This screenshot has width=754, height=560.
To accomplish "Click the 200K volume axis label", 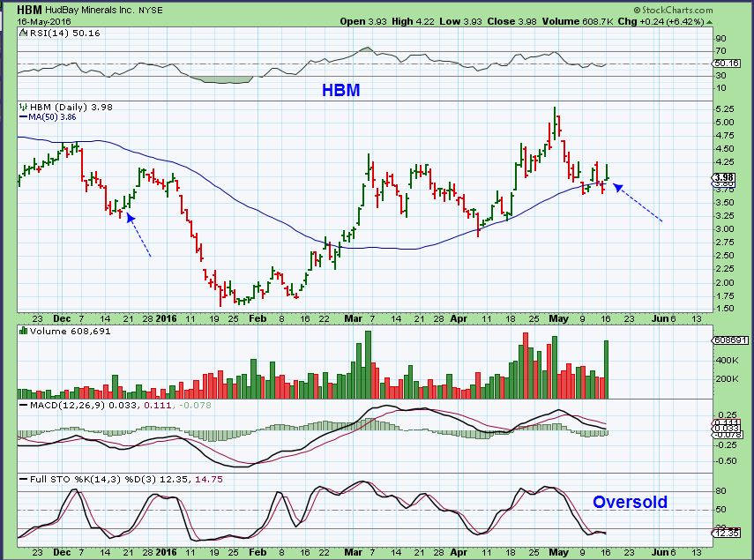I will click(x=727, y=379).
